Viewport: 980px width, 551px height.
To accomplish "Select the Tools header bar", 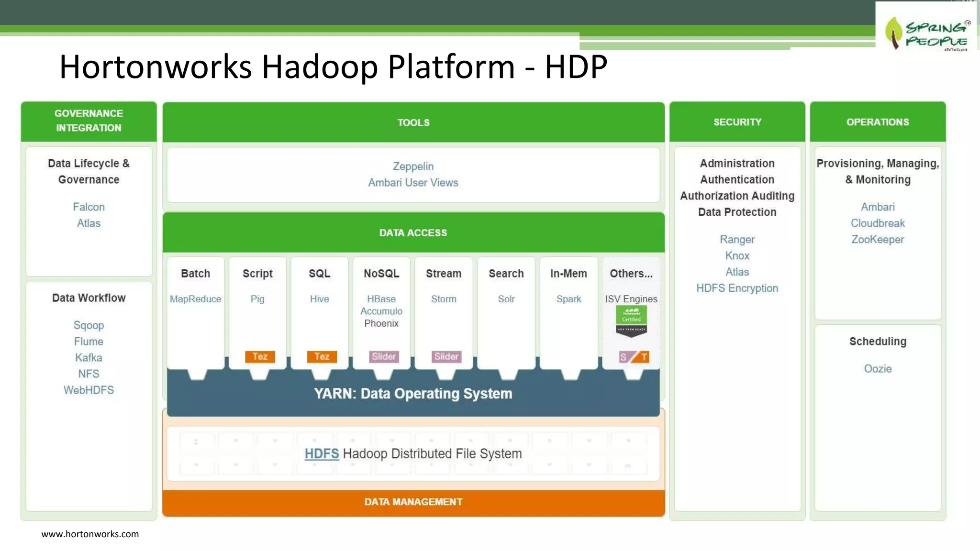I will 413,122.
